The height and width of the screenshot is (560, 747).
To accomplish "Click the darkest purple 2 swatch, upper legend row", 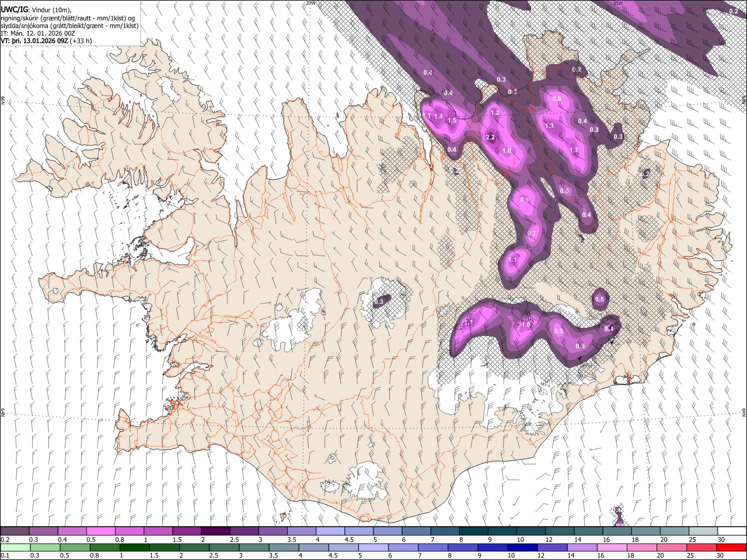I will 215,531.
